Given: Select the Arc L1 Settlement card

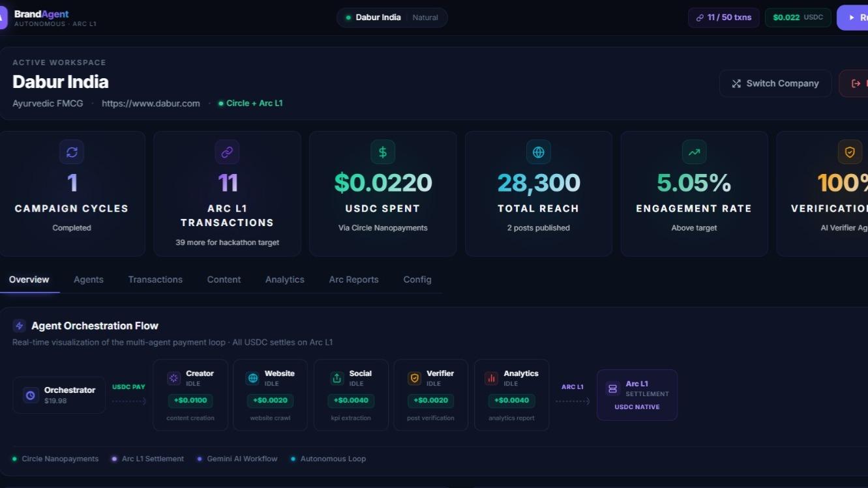Looking at the screenshot, I should (637, 395).
